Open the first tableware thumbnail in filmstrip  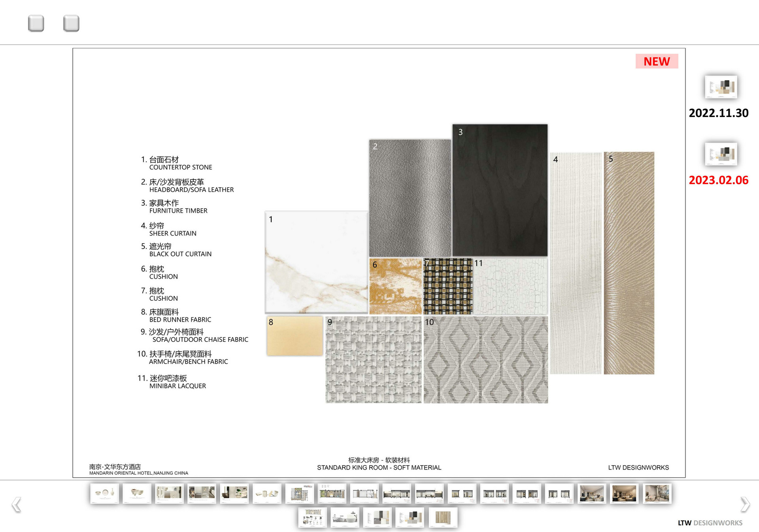(x=104, y=494)
